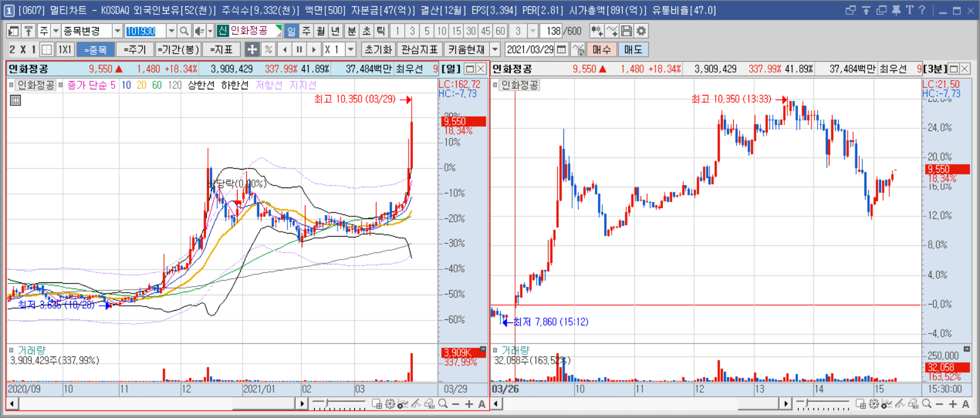Click the 매수 buy button

602,49
